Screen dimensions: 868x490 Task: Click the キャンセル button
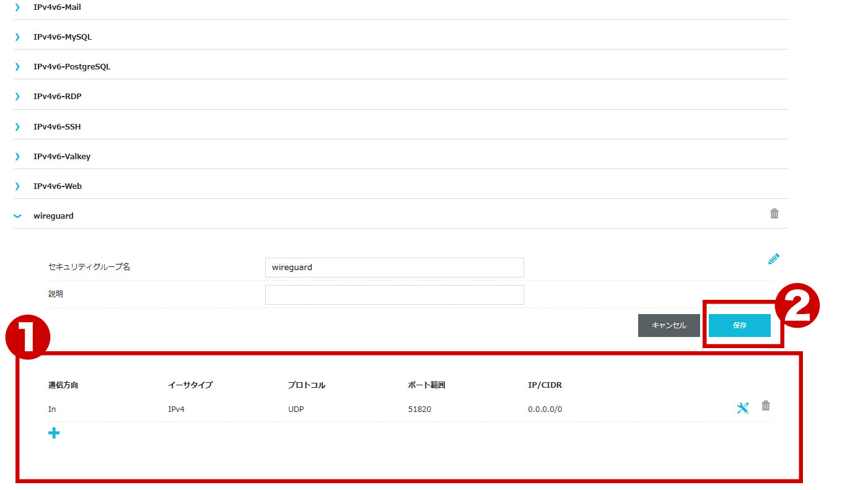pyautogui.click(x=669, y=325)
